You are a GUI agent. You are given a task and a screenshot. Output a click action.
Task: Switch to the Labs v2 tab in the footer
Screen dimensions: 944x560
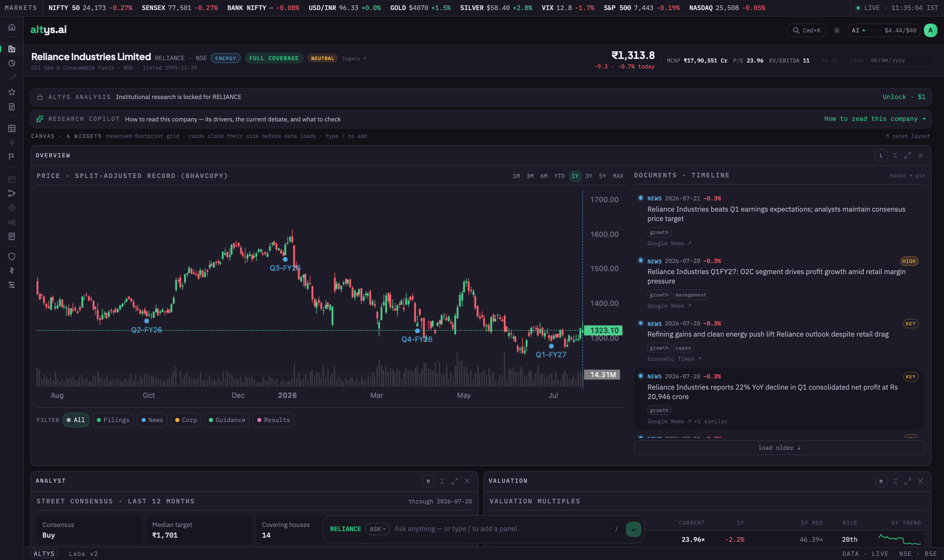click(x=83, y=554)
